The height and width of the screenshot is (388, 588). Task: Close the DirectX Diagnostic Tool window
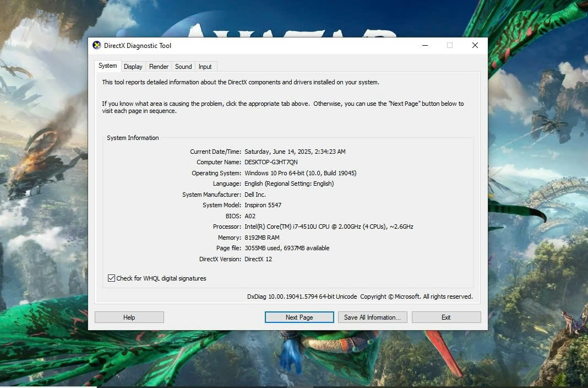coord(475,46)
